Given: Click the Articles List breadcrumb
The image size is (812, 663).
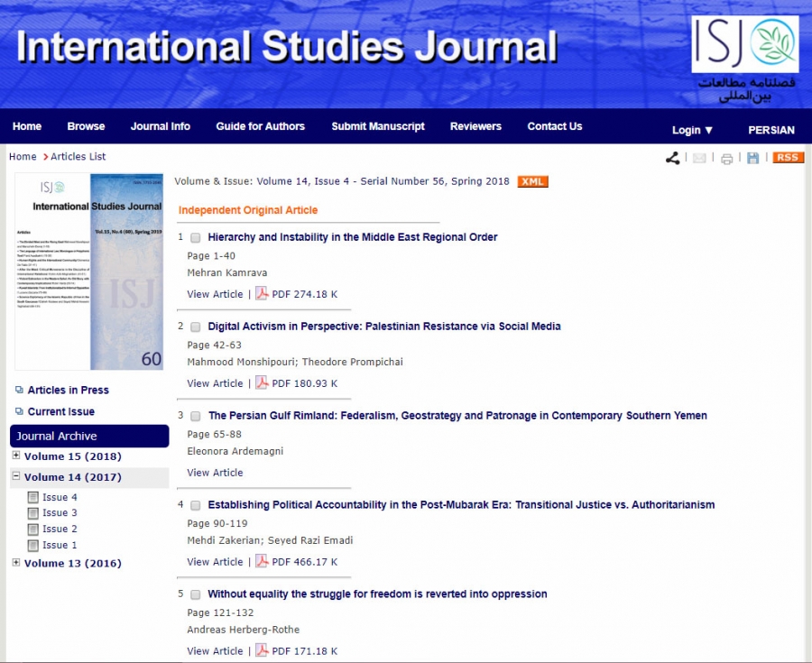Looking at the screenshot, I should tap(78, 156).
